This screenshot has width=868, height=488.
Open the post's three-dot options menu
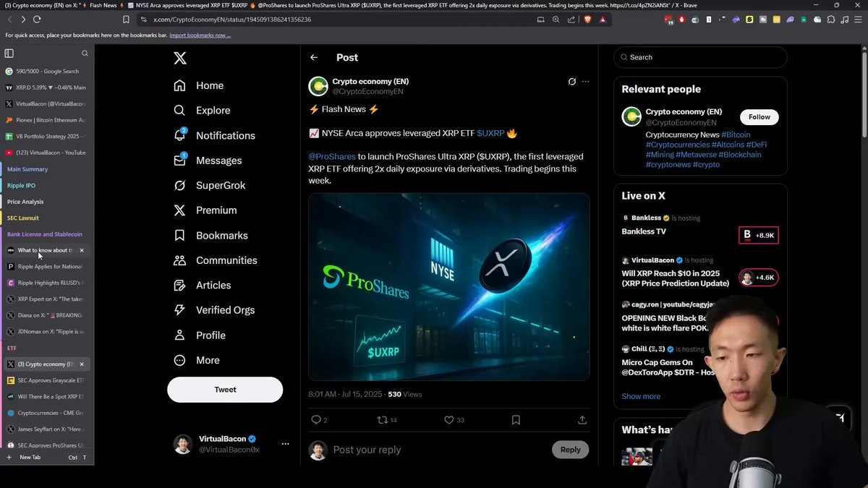pyautogui.click(x=586, y=82)
